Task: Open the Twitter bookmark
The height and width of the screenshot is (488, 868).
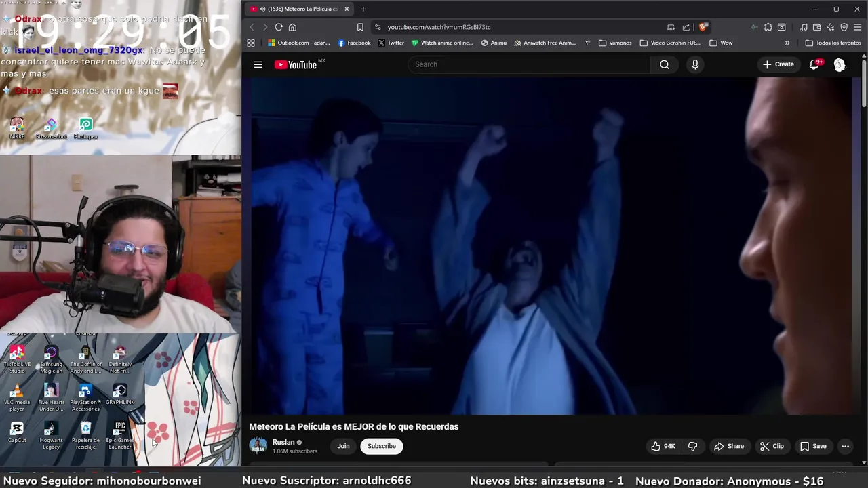Action: coord(391,43)
